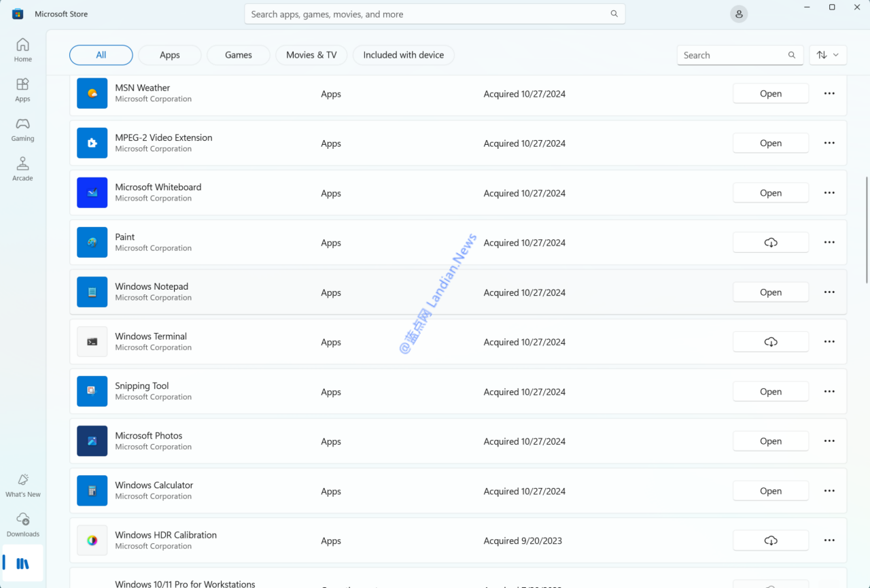Open more options for Snipping Tool
870x588 pixels.
point(829,391)
